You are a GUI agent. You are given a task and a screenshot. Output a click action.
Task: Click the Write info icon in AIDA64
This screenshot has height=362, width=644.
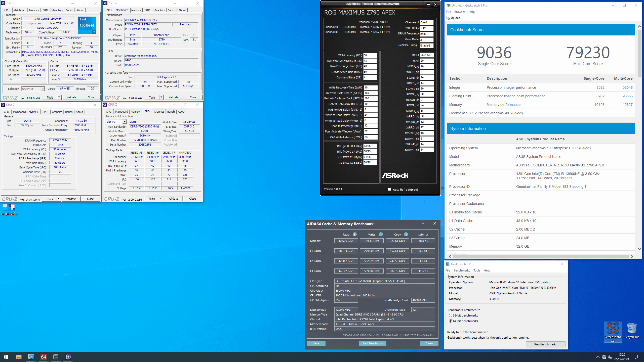pyautogui.click(x=381, y=234)
